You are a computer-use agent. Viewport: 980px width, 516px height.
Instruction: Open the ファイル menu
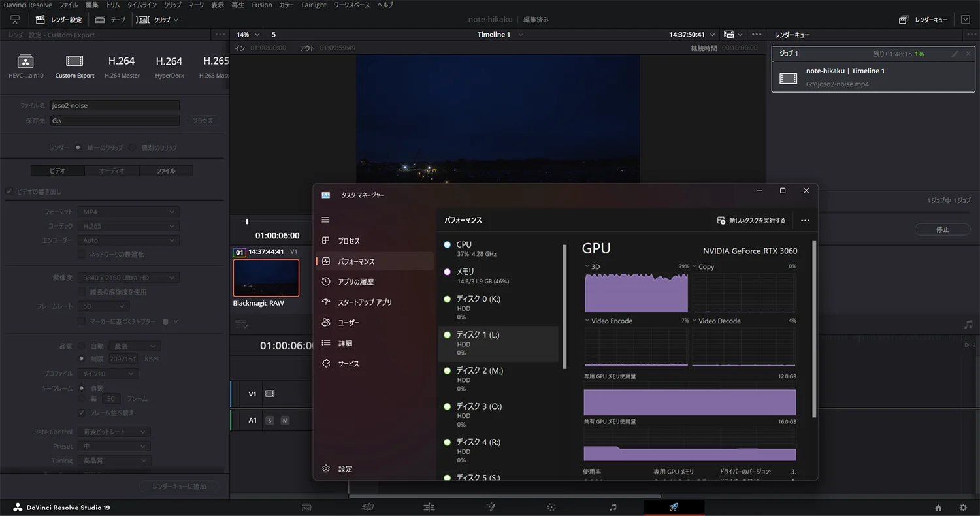tap(69, 5)
